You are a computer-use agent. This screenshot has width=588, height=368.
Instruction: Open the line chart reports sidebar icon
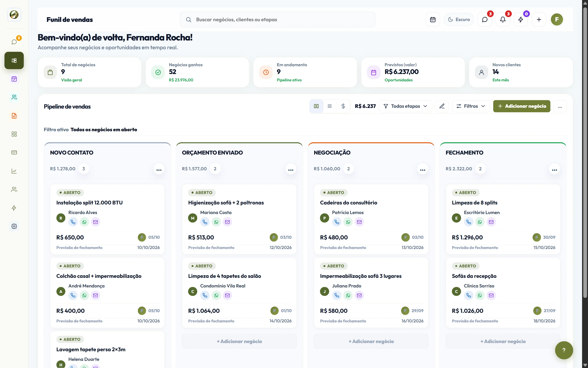pos(14,171)
